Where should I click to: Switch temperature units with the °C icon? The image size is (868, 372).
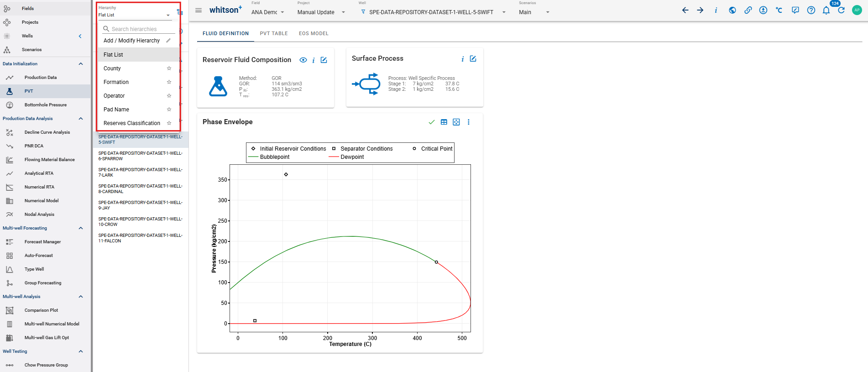(779, 10)
